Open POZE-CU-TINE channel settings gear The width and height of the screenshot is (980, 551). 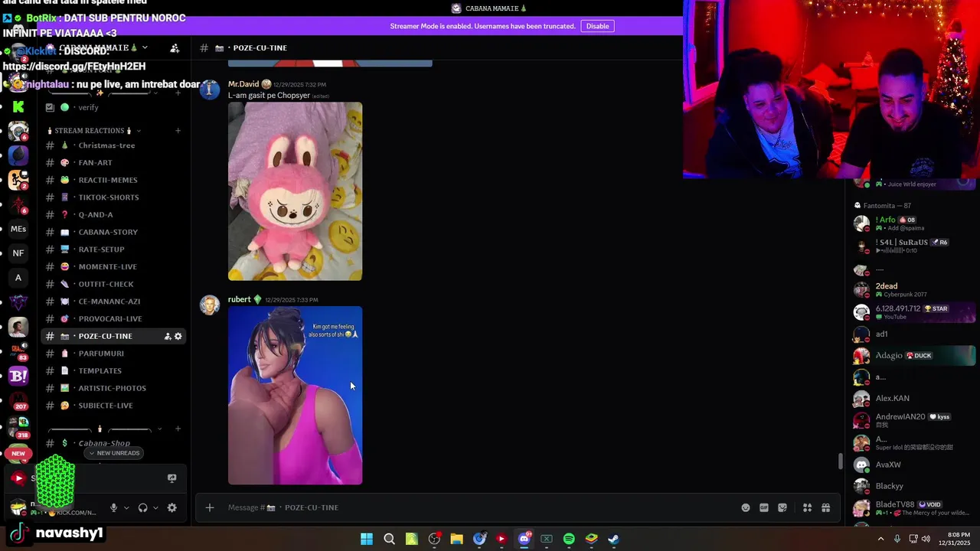pyautogui.click(x=178, y=336)
